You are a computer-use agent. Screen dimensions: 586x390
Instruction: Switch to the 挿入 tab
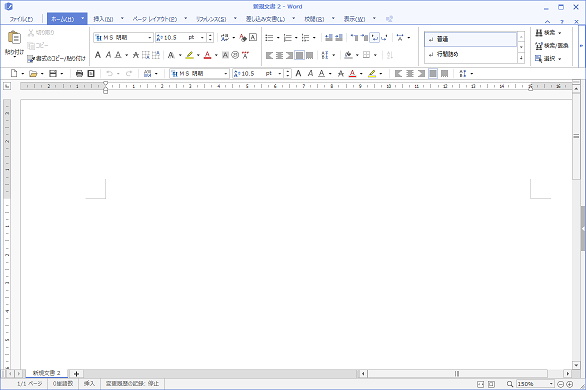pos(103,19)
